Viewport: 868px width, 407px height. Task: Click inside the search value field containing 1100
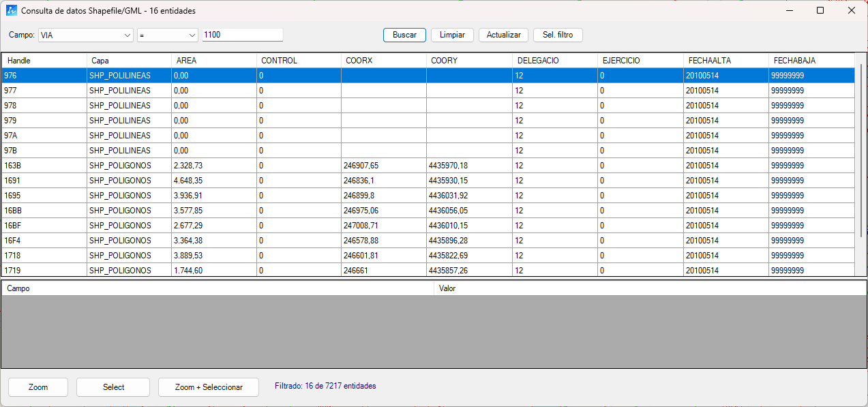click(241, 35)
